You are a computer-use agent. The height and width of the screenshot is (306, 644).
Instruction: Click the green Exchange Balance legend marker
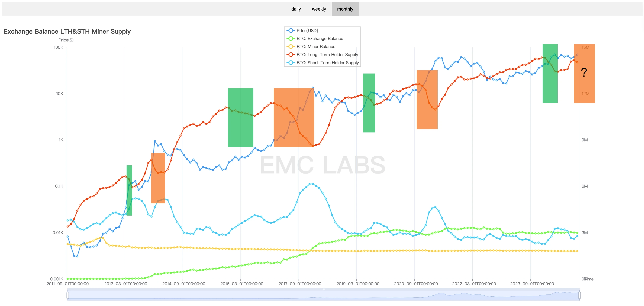tap(290, 38)
